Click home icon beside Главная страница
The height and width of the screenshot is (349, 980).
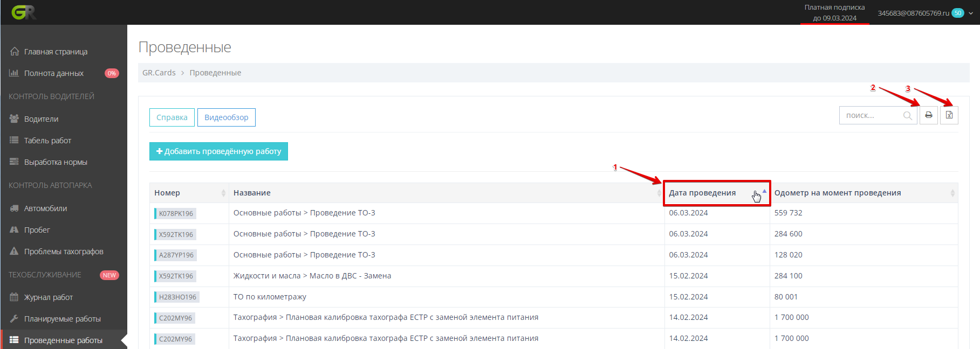point(15,52)
